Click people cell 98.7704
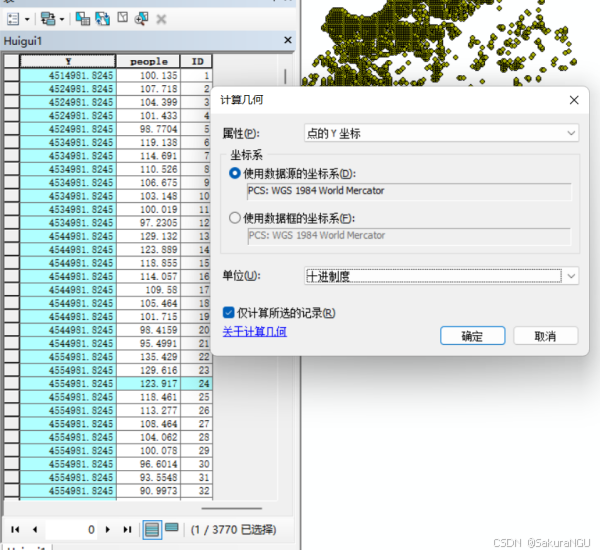Screen dimensions: 600x554 (148, 129)
